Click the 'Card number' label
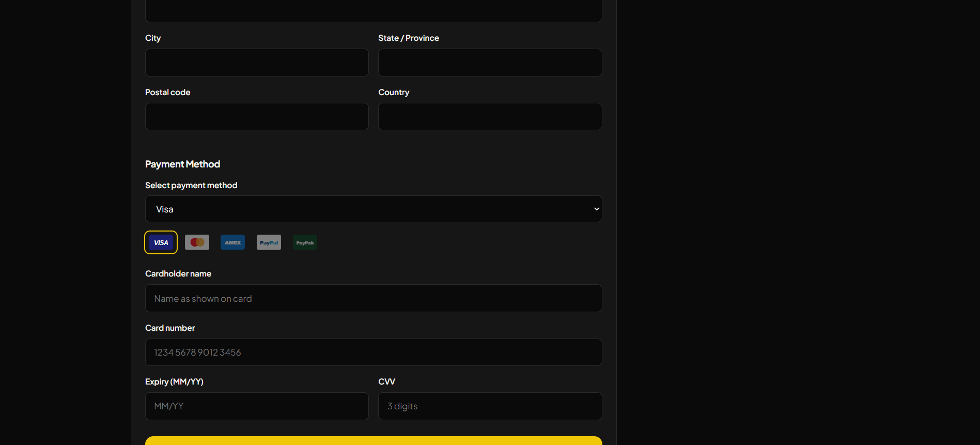 click(170, 328)
